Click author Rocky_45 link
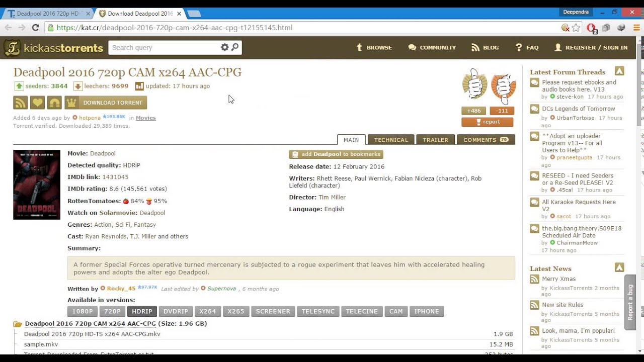The height and width of the screenshot is (362, 644). (121, 289)
